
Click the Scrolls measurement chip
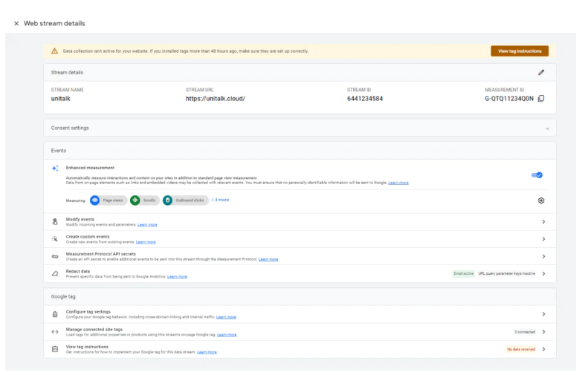click(144, 200)
